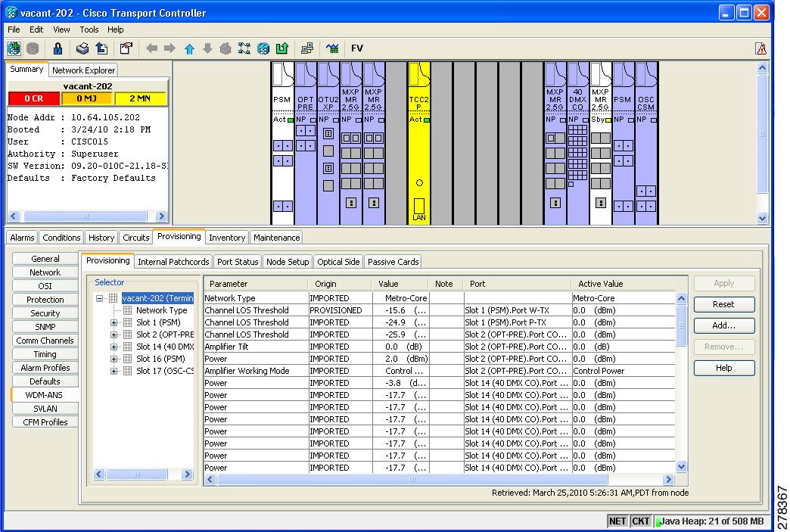
Task: Click the greyed right forward arrow icon
Action: [170, 48]
